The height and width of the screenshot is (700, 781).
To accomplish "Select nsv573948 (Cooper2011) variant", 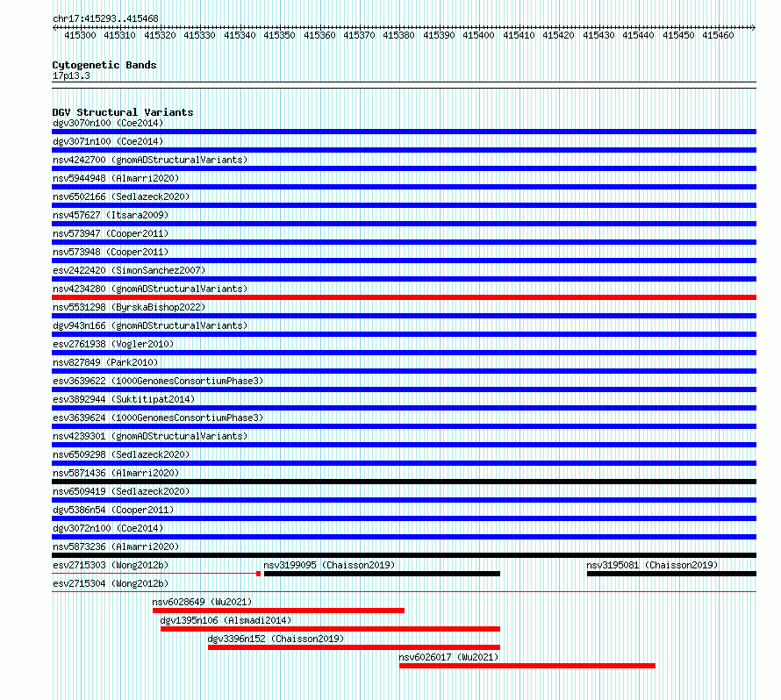I will (111, 252).
